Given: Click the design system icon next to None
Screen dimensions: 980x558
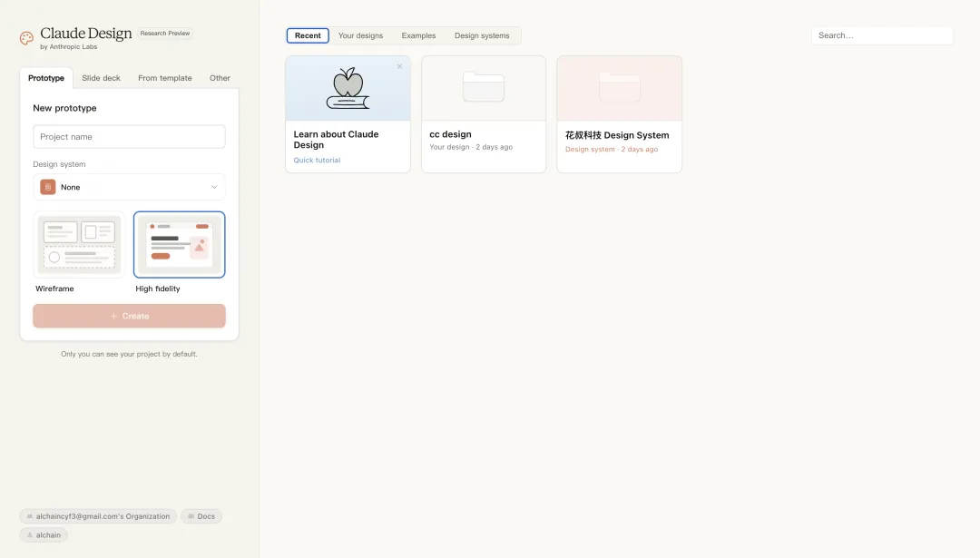Looking at the screenshot, I should coord(48,187).
